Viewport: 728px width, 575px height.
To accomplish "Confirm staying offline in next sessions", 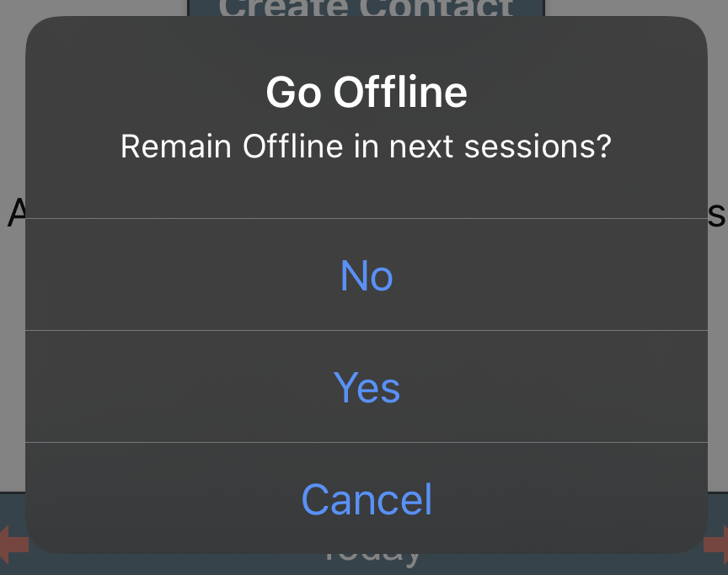I will 367,386.
